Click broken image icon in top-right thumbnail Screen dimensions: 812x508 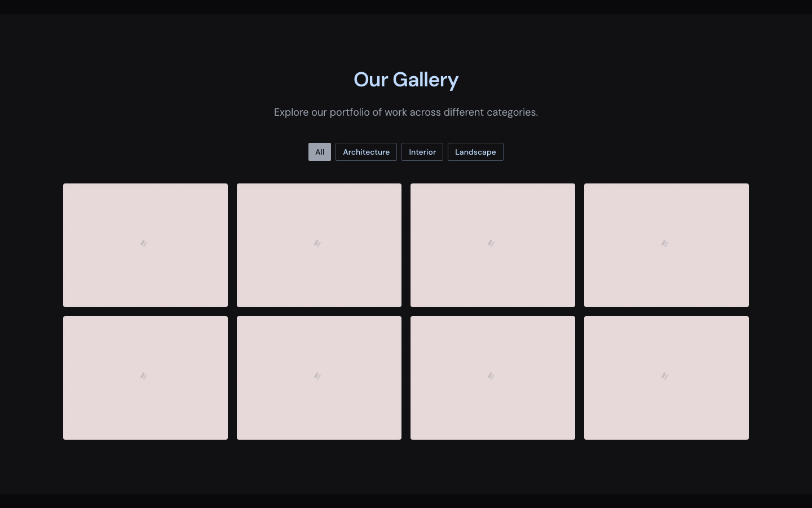(665, 243)
